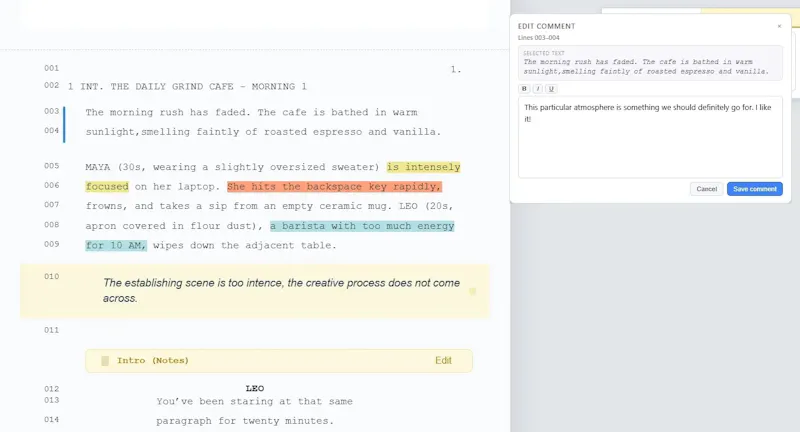Click line number 002
This screenshot has height=432, width=800.
pyautogui.click(x=52, y=85)
